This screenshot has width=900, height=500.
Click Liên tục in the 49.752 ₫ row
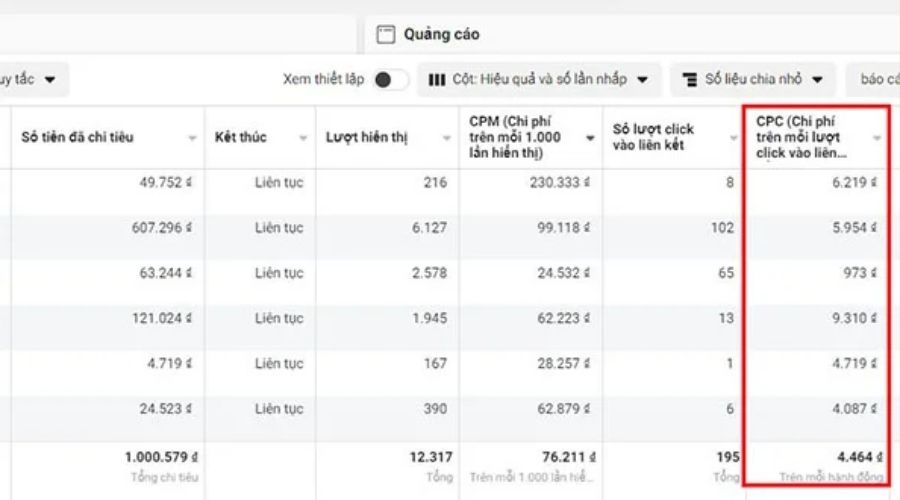click(279, 183)
